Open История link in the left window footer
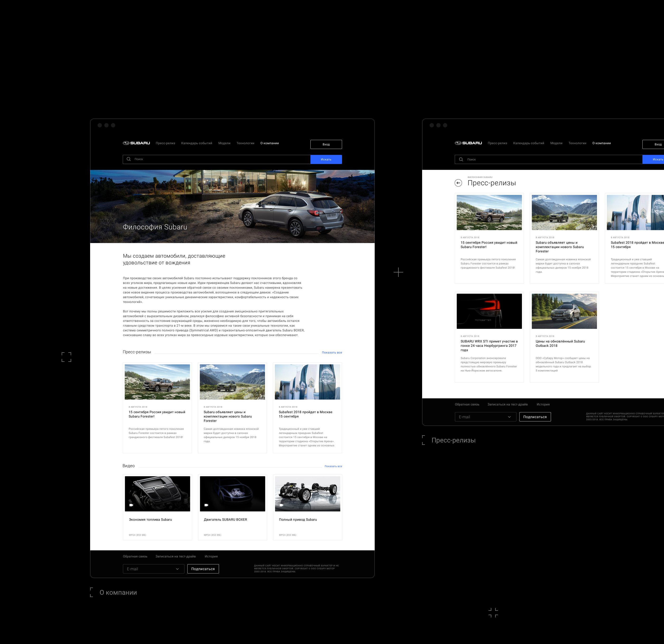664x644 pixels. coord(211,557)
